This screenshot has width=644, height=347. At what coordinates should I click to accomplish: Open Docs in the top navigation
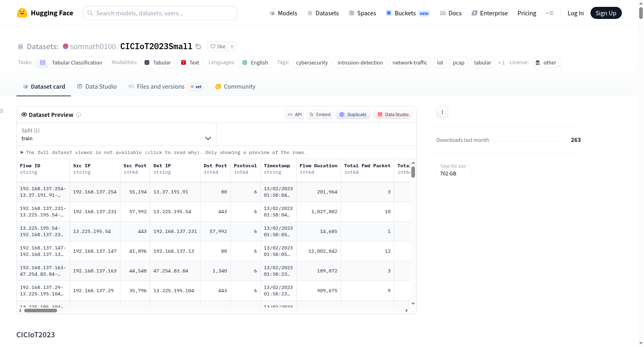tap(451, 13)
